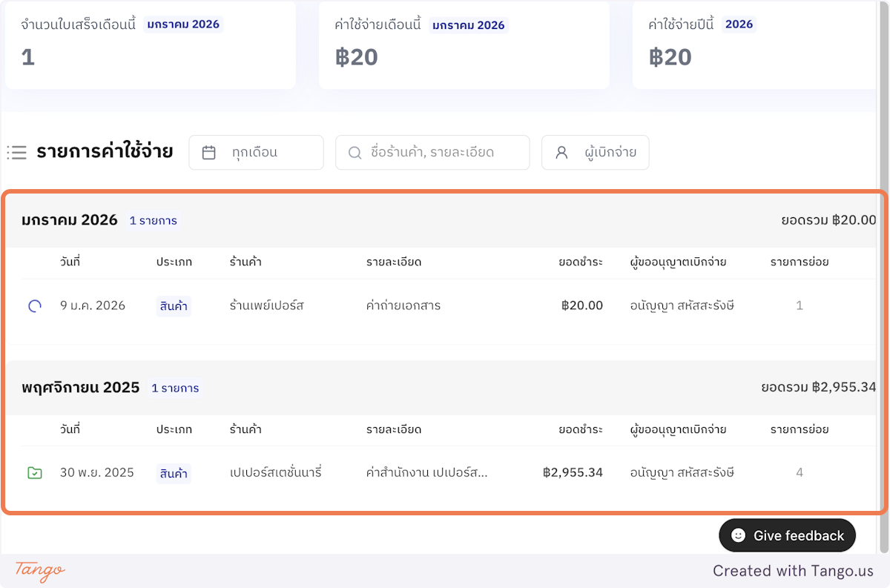Click the smiley icon in Give feedback
Image resolution: width=890 pixels, height=588 pixels.
pyautogui.click(x=738, y=535)
